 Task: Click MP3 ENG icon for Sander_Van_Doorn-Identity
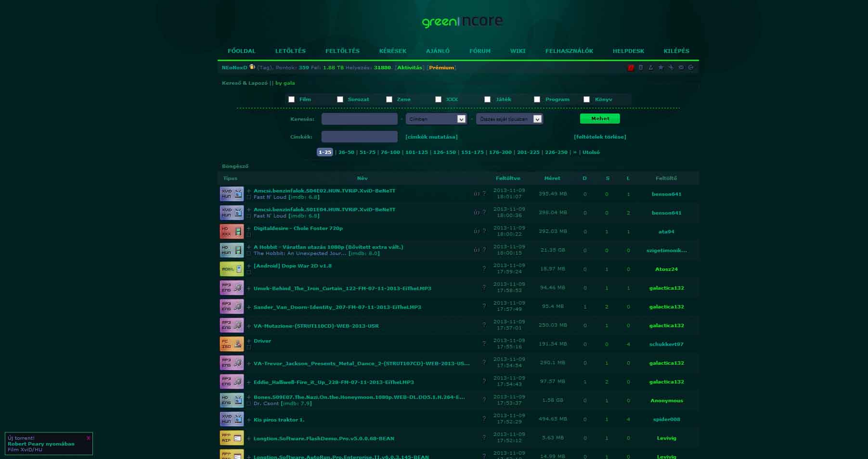(232, 306)
